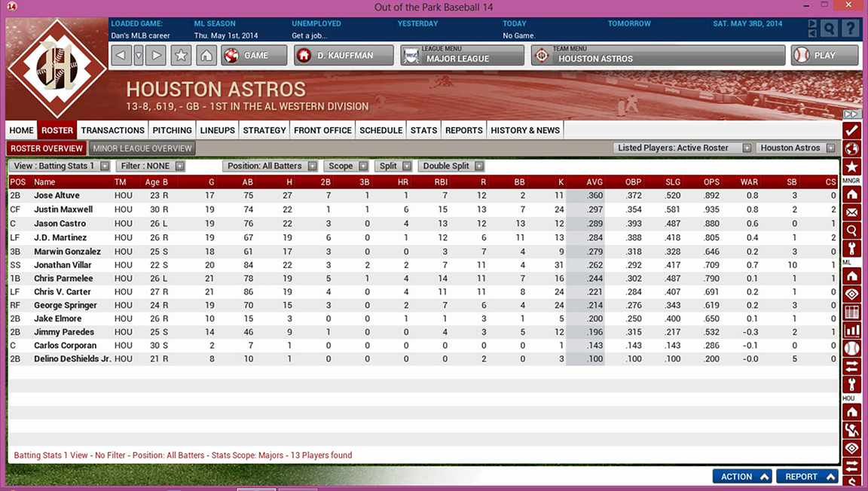Open the ACTION menu button
Image resolution: width=868 pixels, height=491 pixels.
(x=742, y=477)
